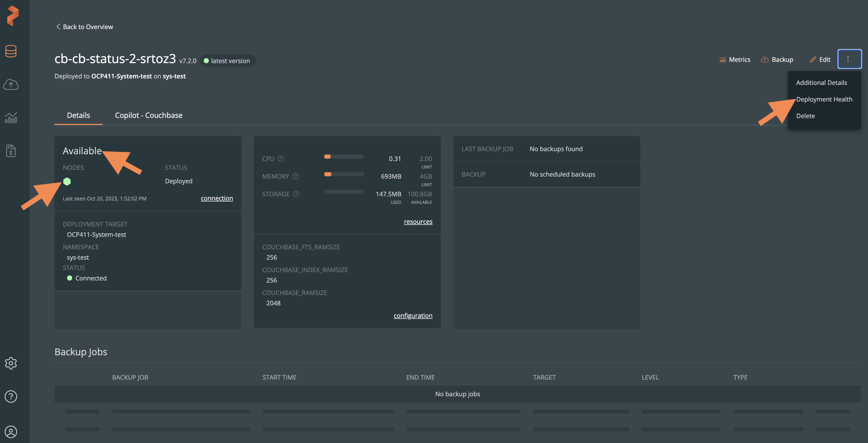This screenshot has width=868, height=443.
Task: Expand the configuration link in resources card
Action: (x=413, y=315)
